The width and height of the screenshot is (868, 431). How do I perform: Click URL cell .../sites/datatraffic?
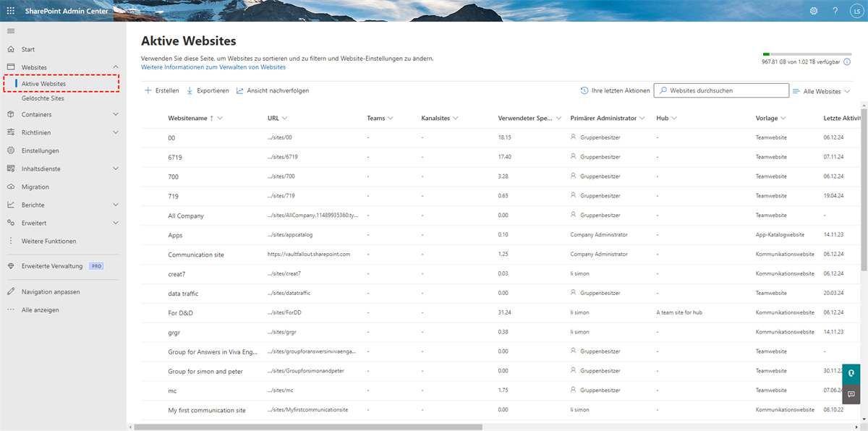point(289,294)
